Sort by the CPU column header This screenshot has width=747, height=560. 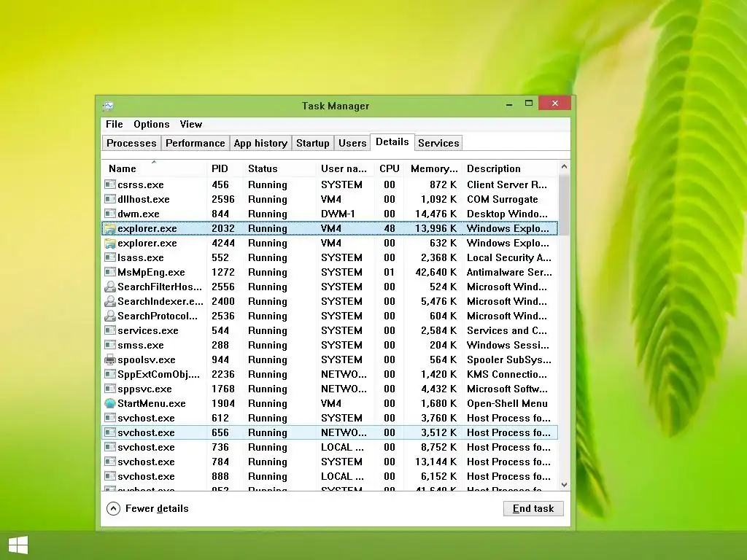pyautogui.click(x=390, y=168)
